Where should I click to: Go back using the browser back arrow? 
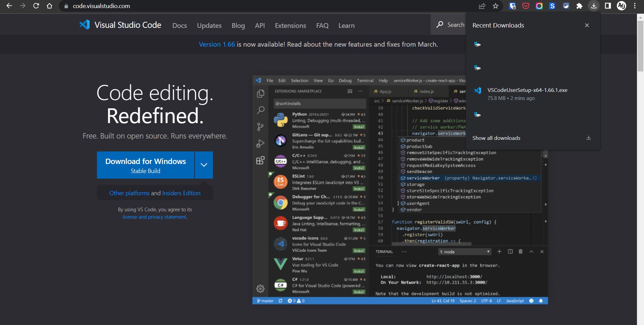(9, 6)
